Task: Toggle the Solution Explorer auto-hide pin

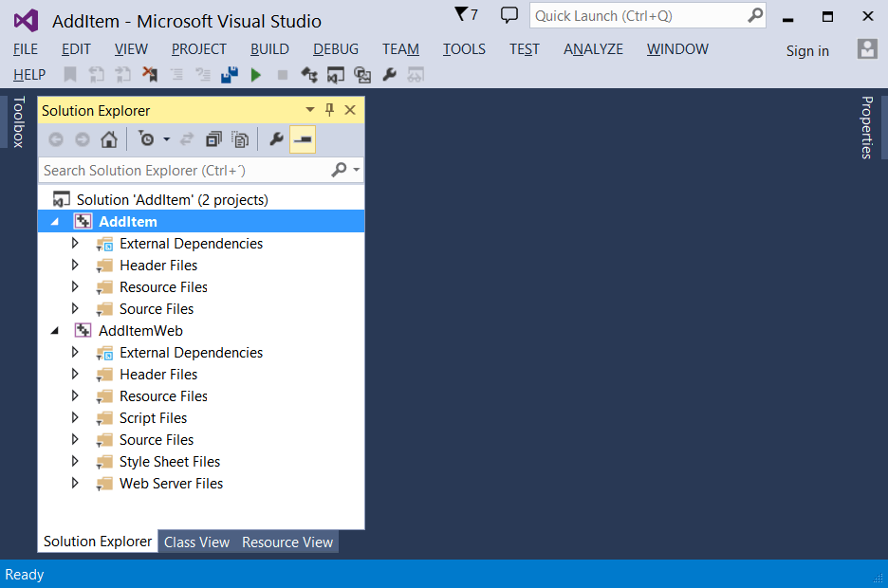Action: tap(329, 110)
